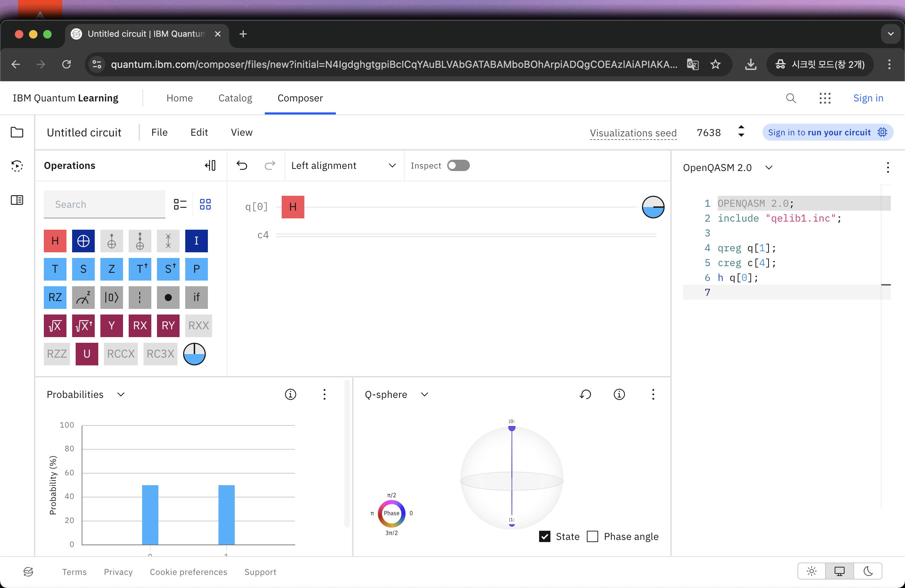Select the Z gate
The width and height of the screenshot is (905, 588).
point(111,269)
